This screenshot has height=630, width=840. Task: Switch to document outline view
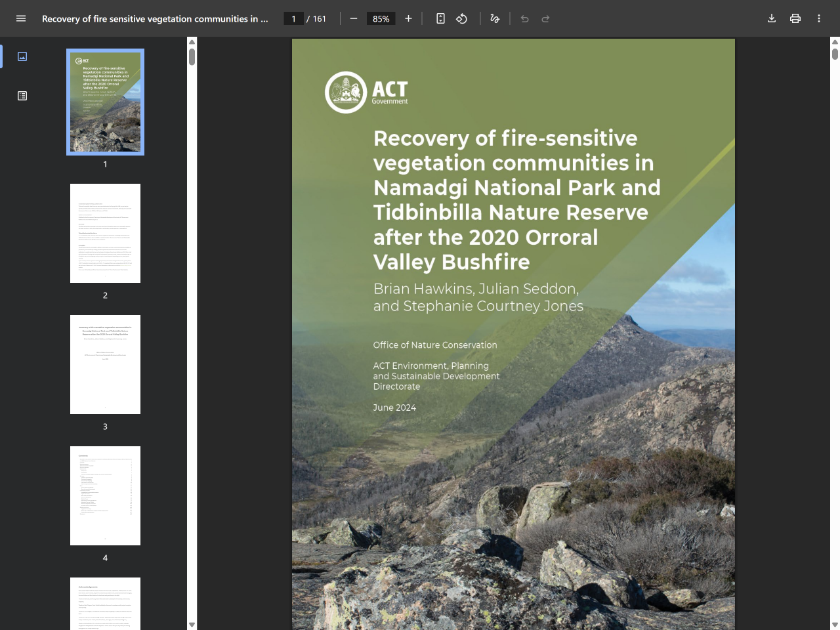tap(22, 95)
